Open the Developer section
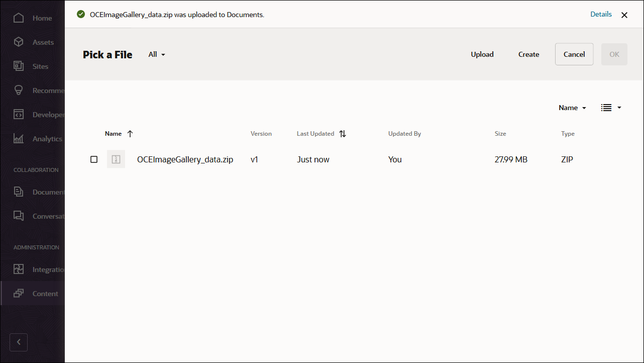The image size is (644, 363). click(19, 114)
